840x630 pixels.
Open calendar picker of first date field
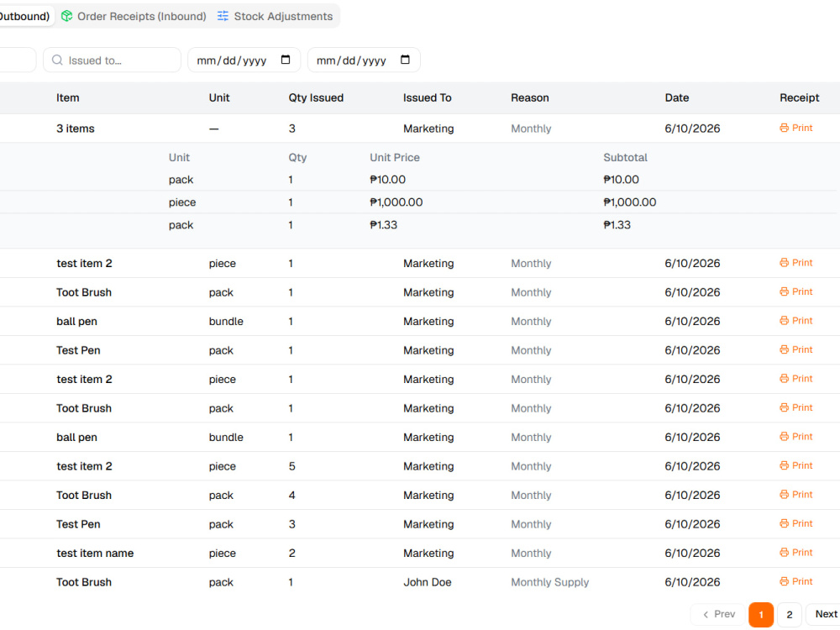tap(286, 60)
